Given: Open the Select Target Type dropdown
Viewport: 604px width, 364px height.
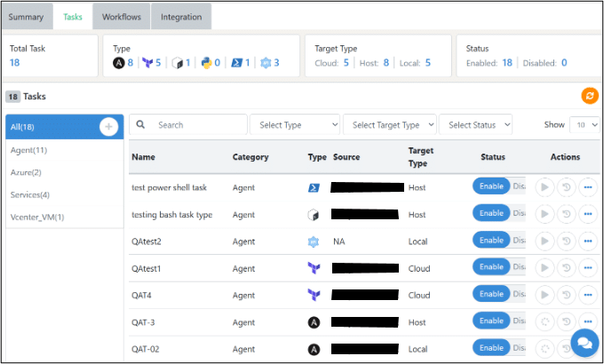Looking at the screenshot, I should point(389,125).
